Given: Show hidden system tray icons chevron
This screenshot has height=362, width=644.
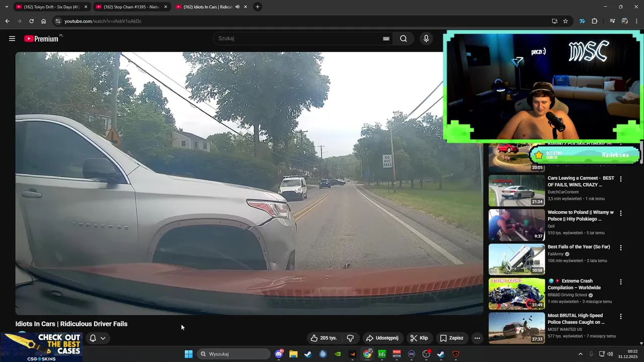Looking at the screenshot, I should point(580,354).
